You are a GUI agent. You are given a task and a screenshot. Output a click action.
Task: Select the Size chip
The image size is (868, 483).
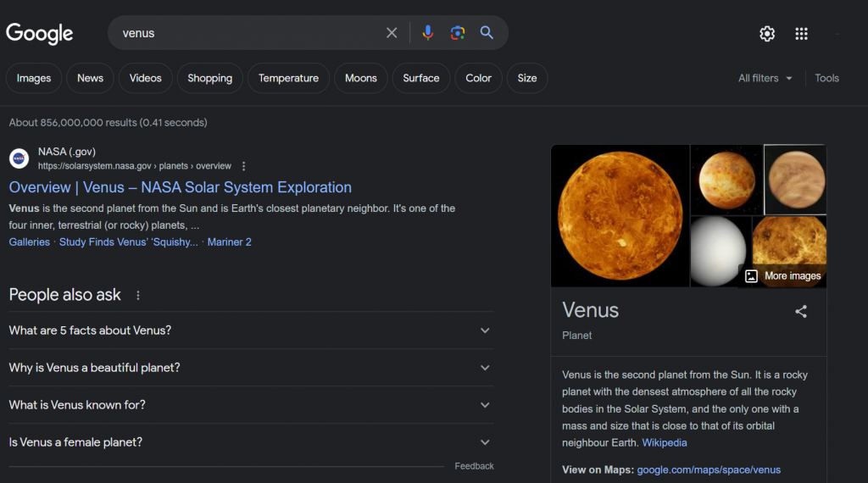[x=527, y=78]
